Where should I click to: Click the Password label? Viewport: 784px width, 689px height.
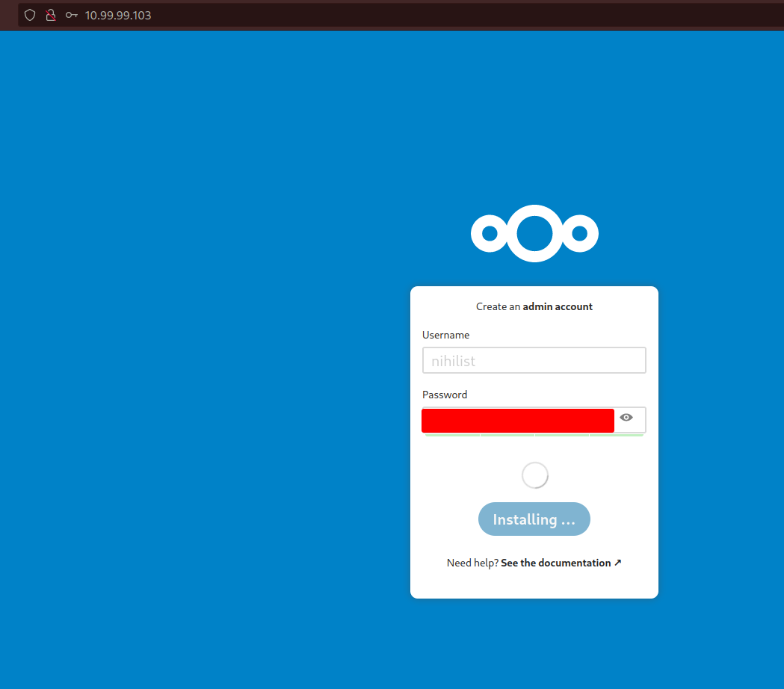point(445,395)
